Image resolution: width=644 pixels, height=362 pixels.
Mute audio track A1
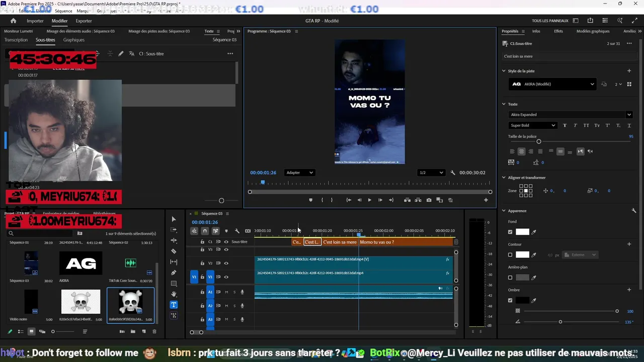coord(226,292)
